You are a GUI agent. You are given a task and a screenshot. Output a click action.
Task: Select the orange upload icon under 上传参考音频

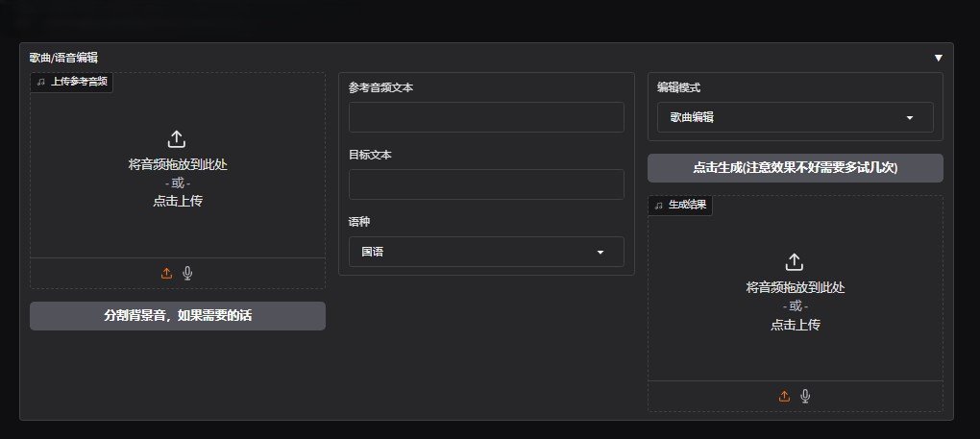pyautogui.click(x=166, y=273)
